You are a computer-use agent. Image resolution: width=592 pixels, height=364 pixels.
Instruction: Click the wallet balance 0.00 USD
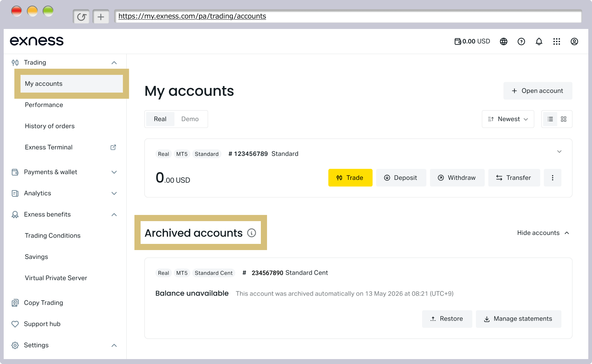[472, 41]
